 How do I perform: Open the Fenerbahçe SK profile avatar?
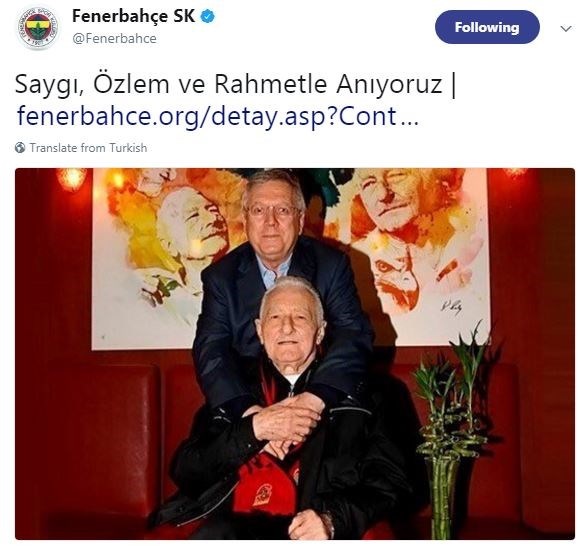tap(38, 28)
